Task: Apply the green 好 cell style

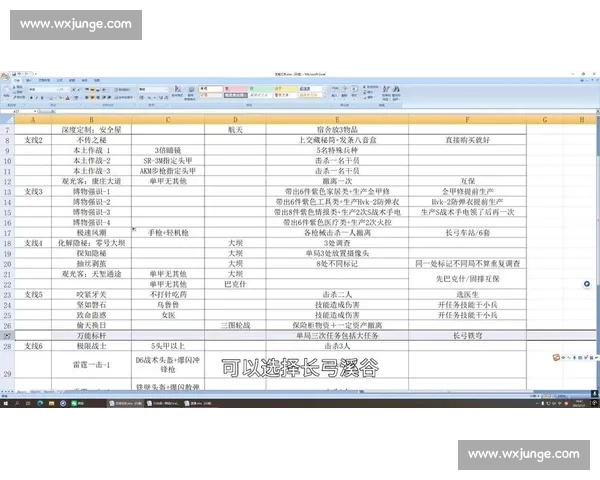Action: point(261,88)
